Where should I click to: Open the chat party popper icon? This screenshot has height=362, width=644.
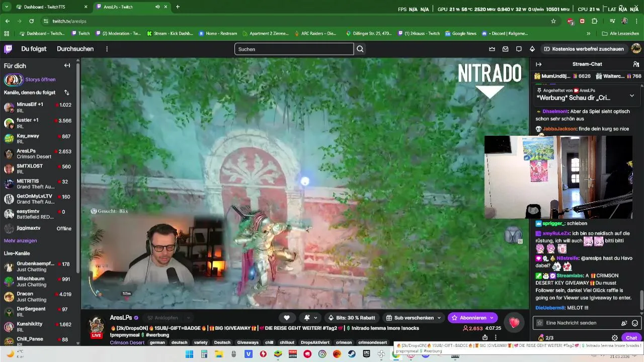[x=624, y=323]
